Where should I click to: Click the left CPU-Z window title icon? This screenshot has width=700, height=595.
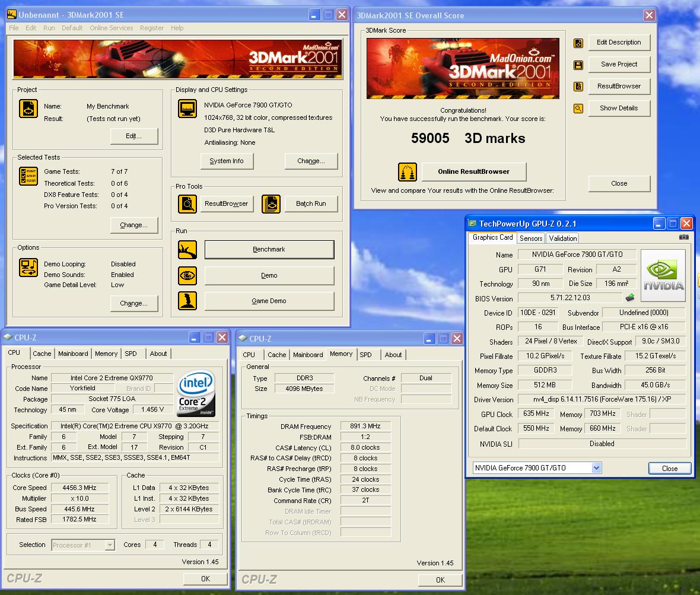[x=8, y=337]
